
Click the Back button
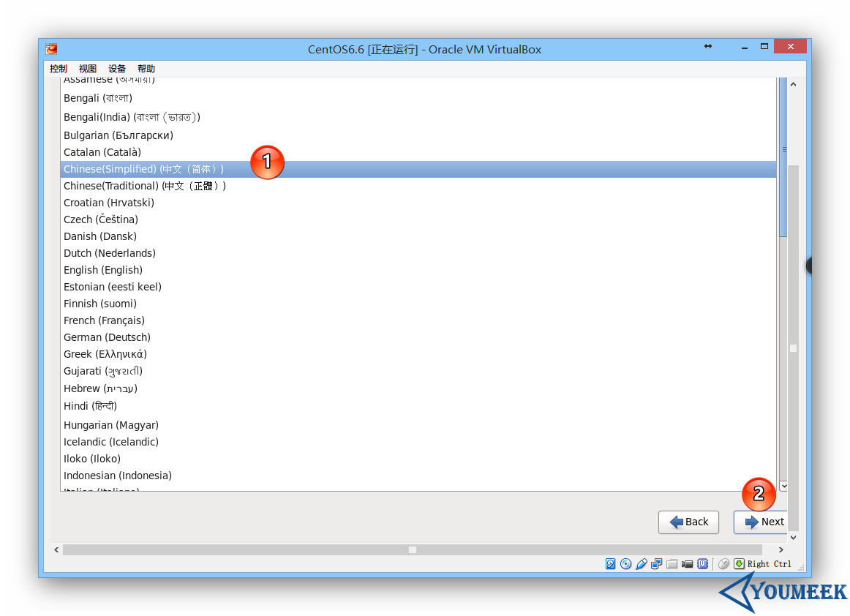click(x=688, y=522)
